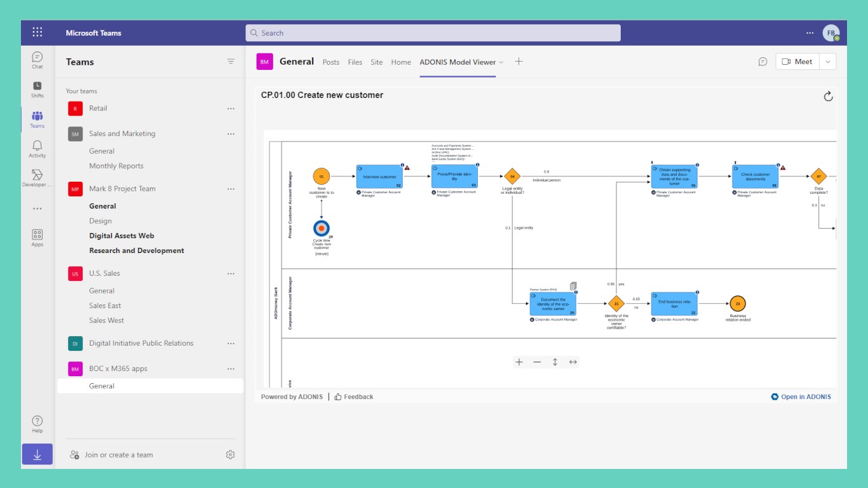The image size is (868, 488).
Task: Open the Shifts app icon
Action: (37, 90)
